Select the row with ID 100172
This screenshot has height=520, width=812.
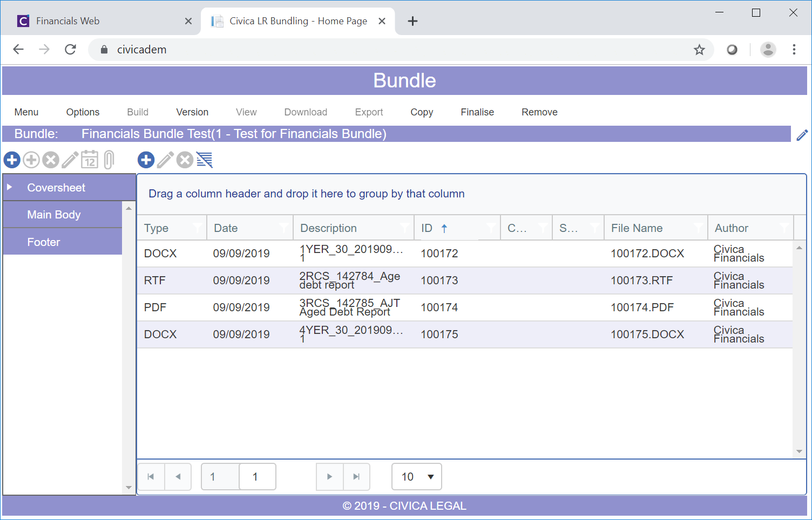465,254
